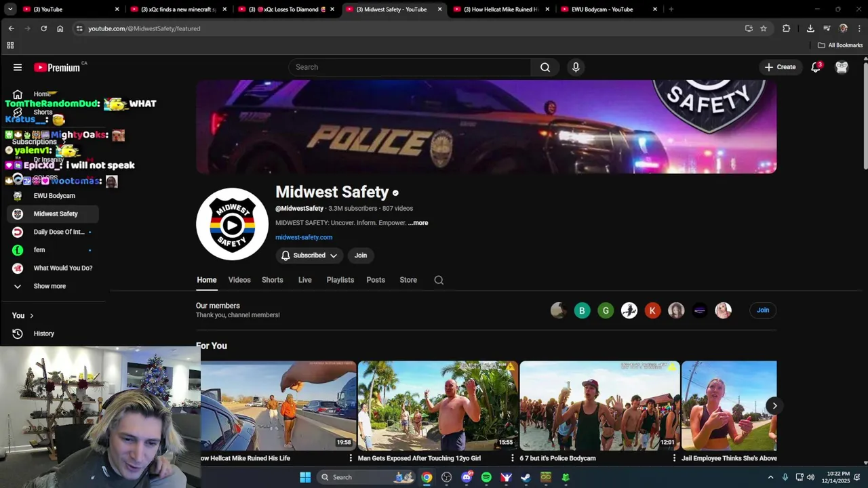
Task: Go back in the browser
Action: pyautogui.click(x=11, y=28)
